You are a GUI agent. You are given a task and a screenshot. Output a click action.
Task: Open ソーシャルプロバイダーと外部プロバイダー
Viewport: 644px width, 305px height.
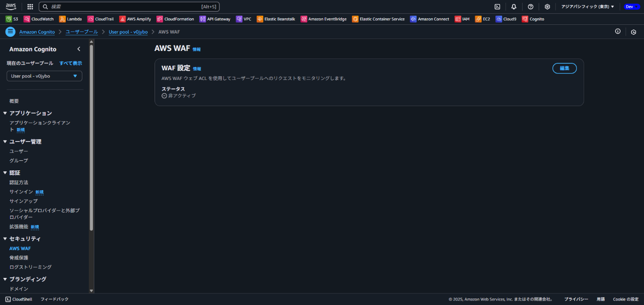tap(45, 214)
